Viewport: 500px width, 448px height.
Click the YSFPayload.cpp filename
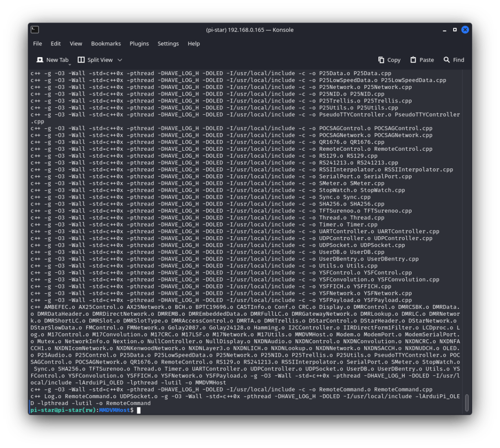(x=388, y=300)
